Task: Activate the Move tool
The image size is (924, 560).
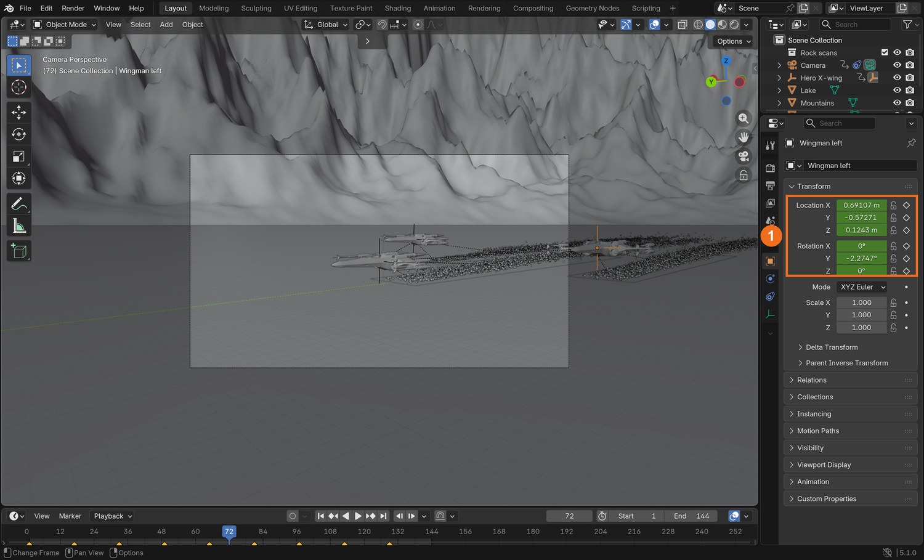Action: pyautogui.click(x=19, y=112)
